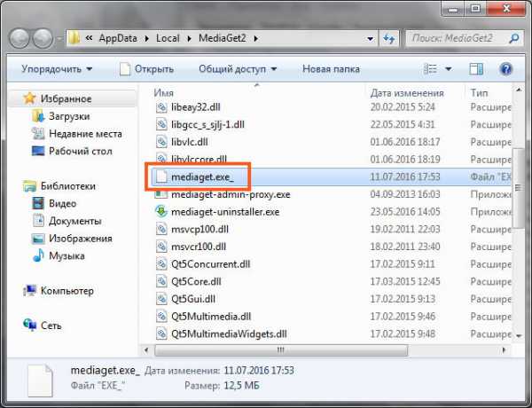
Task: Click Local in the address path
Action: pos(168,38)
